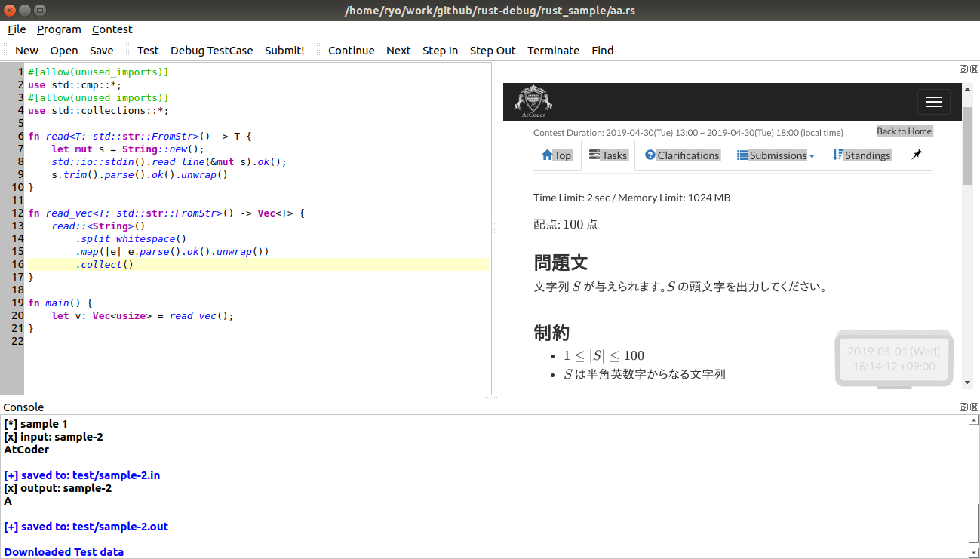This screenshot has width=980, height=559.
Task: Start Debug TestCase
Action: [212, 51]
